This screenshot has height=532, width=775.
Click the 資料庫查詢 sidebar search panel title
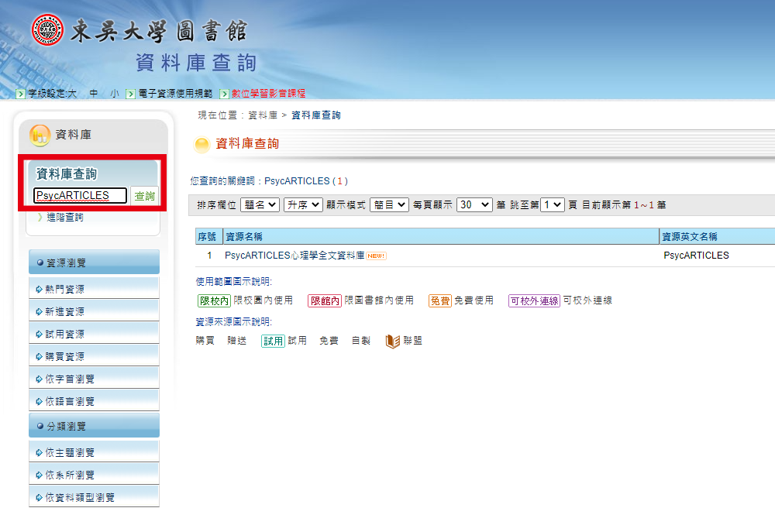click(67, 174)
